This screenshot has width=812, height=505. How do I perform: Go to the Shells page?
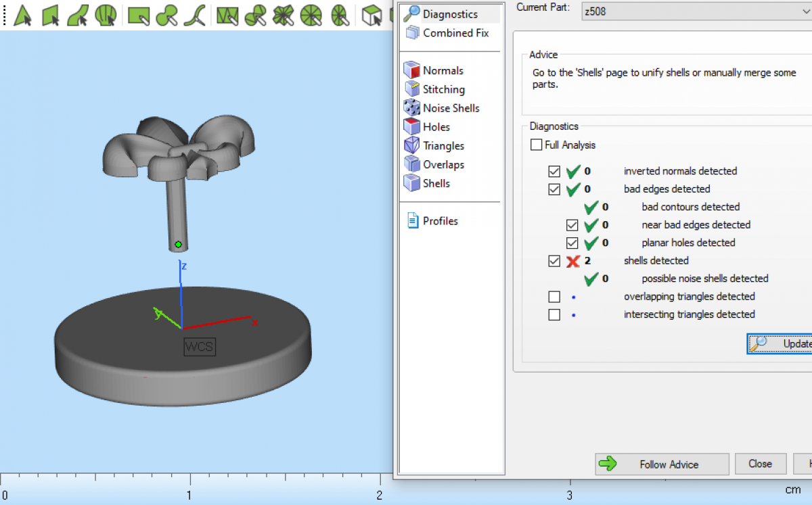point(436,183)
